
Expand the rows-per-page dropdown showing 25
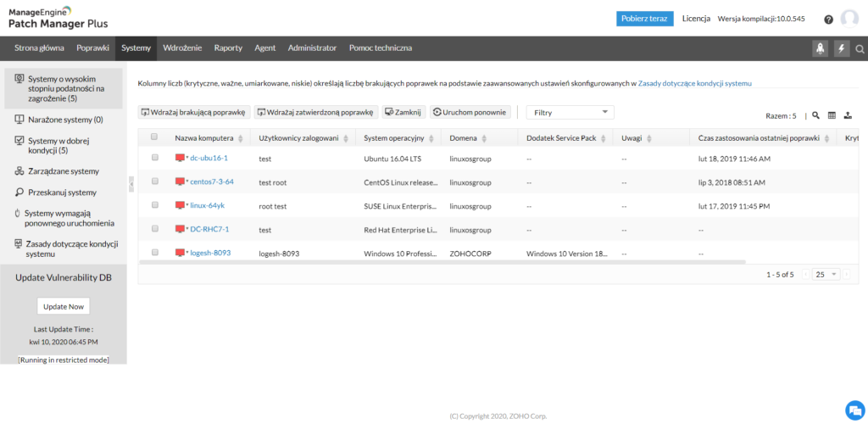[x=826, y=275]
